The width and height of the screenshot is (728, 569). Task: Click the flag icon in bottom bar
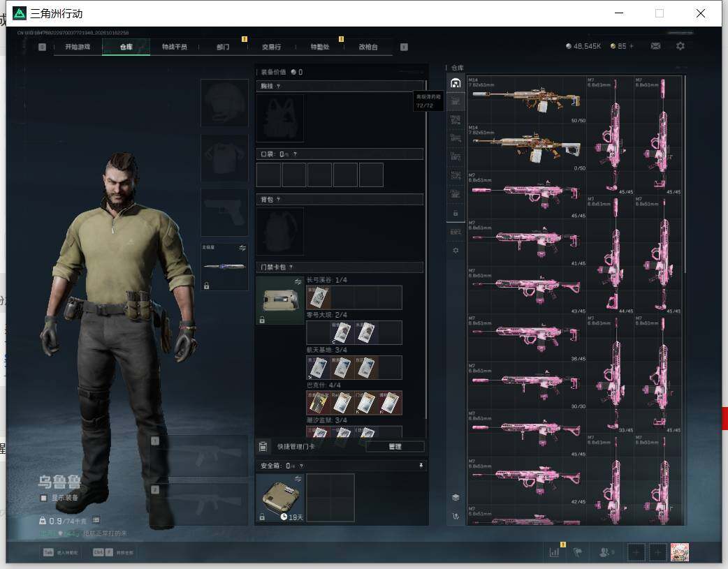click(578, 552)
